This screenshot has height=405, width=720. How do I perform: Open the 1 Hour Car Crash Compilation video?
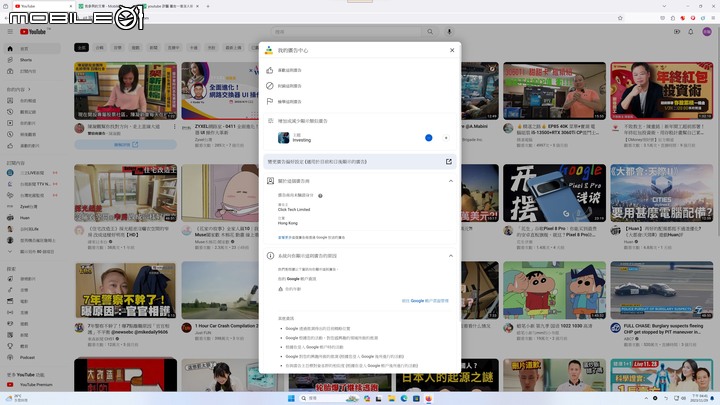coord(220,290)
